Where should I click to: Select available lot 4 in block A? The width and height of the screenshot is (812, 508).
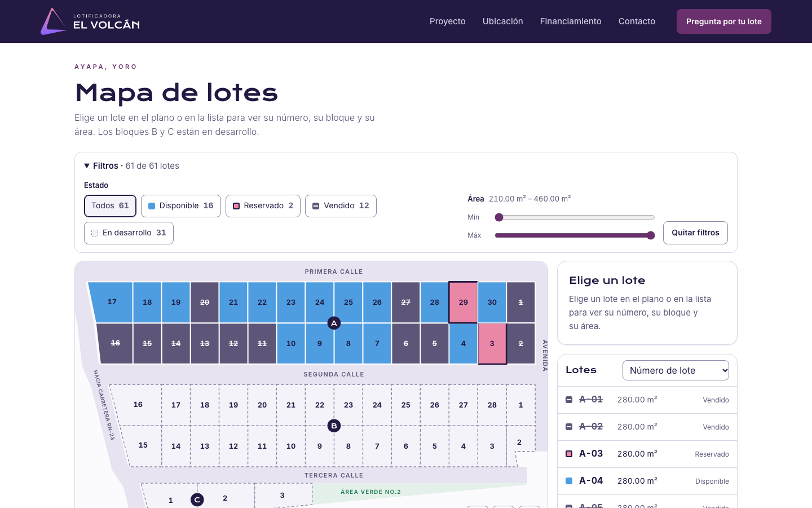[x=463, y=343]
